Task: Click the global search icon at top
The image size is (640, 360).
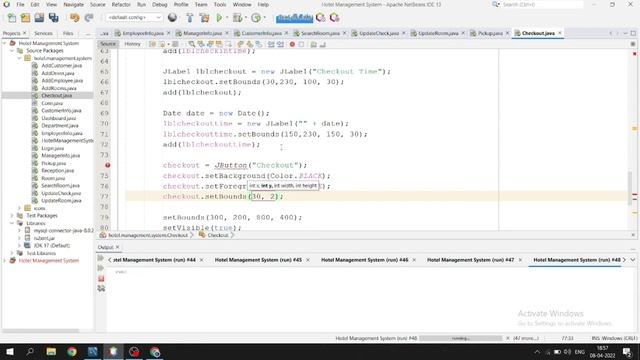Action: point(496,4)
